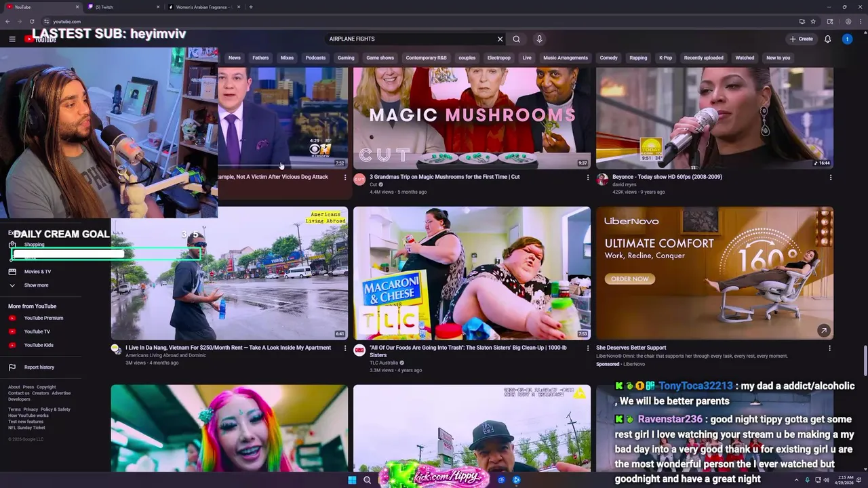Play the Macaroni & Cheese TLC thumbnail
This screenshot has height=488, width=868.
pyautogui.click(x=472, y=273)
